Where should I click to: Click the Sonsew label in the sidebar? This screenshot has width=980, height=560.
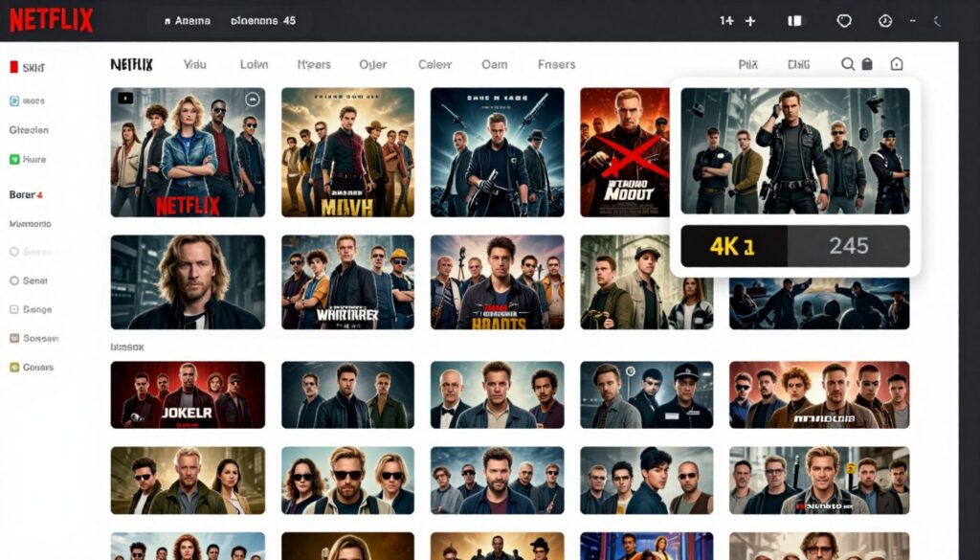click(x=40, y=338)
